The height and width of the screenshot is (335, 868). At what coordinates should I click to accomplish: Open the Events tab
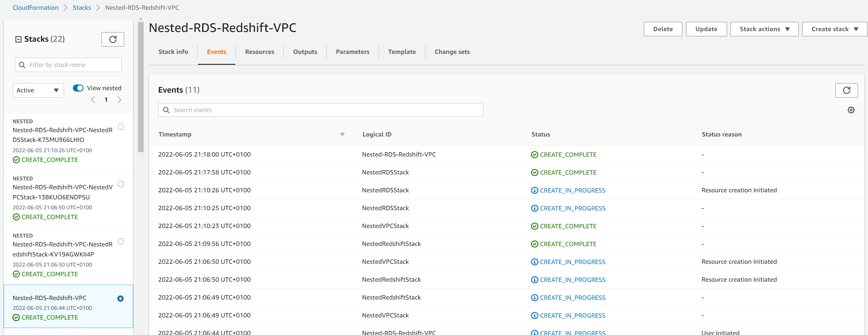coord(216,51)
